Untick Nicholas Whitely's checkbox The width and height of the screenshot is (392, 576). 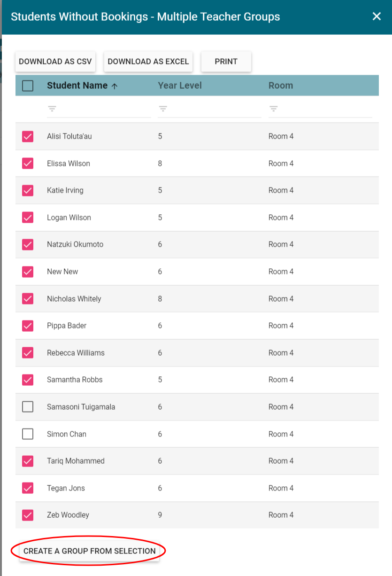(x=28, y=299)
